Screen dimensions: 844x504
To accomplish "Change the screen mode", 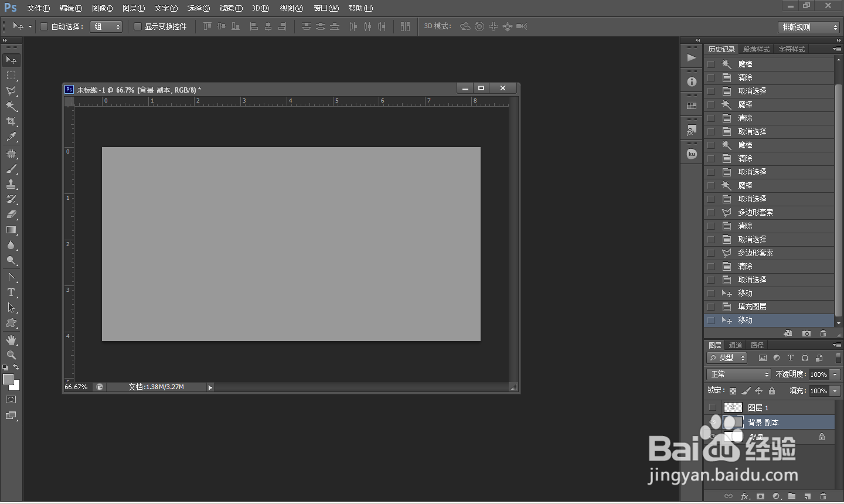I will [x=11, y=416].
